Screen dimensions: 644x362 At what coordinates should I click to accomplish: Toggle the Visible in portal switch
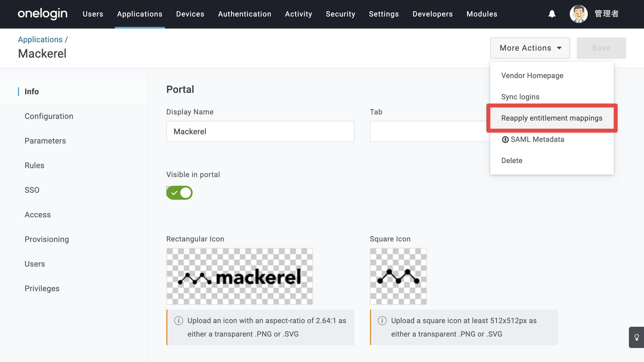[x=179, y=193]
